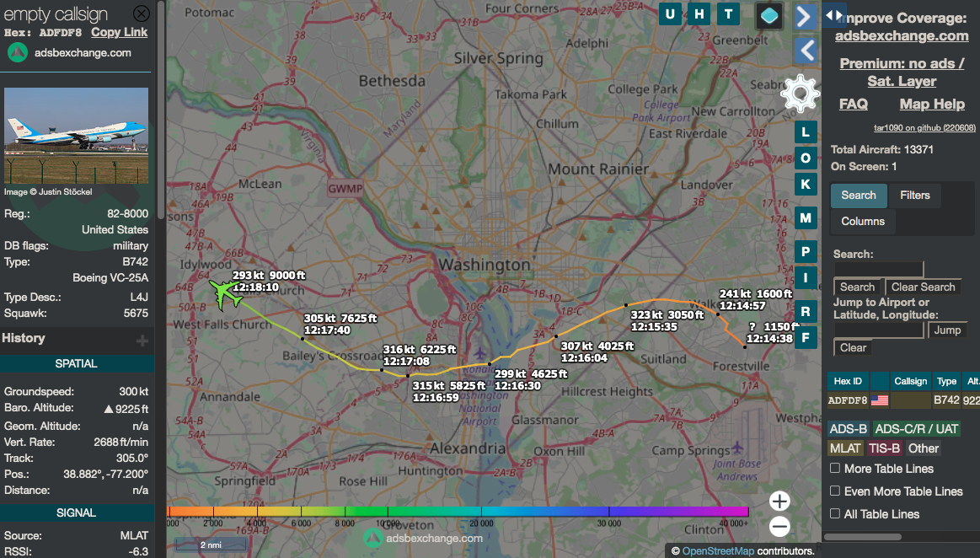Click the P map toggle button
The height and width of the screenshot is (558, 980).
806,252
